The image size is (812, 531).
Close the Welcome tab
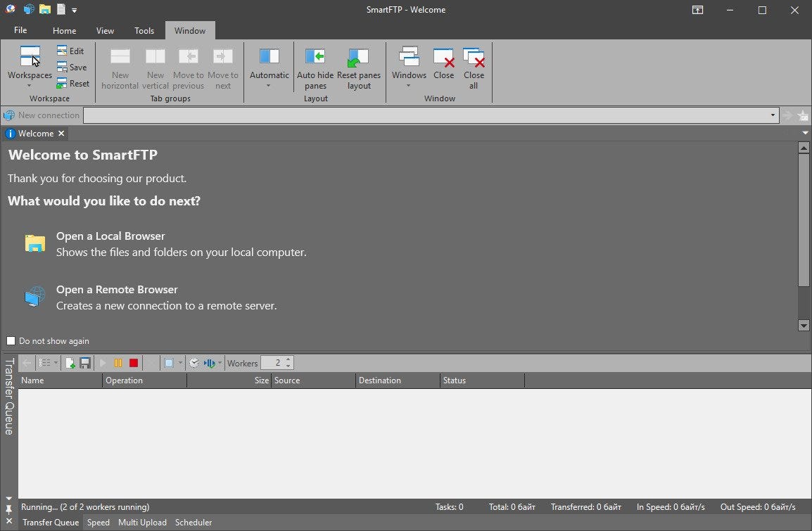coord(61,133)
